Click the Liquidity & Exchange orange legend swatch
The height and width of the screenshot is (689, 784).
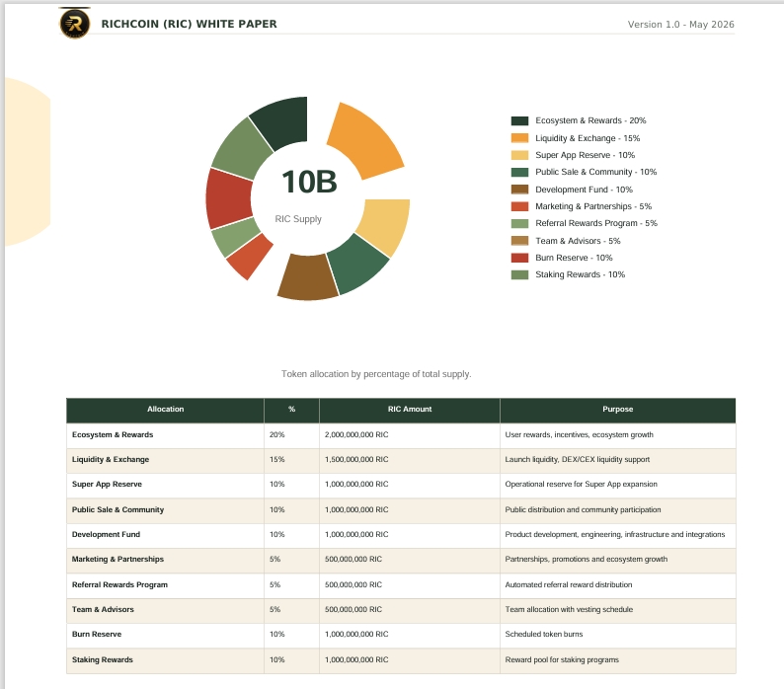click(x=519, y=138)
